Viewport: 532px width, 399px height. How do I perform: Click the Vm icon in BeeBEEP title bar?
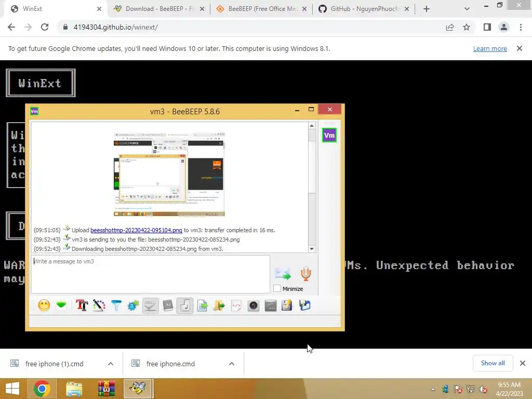click(34, 111)
